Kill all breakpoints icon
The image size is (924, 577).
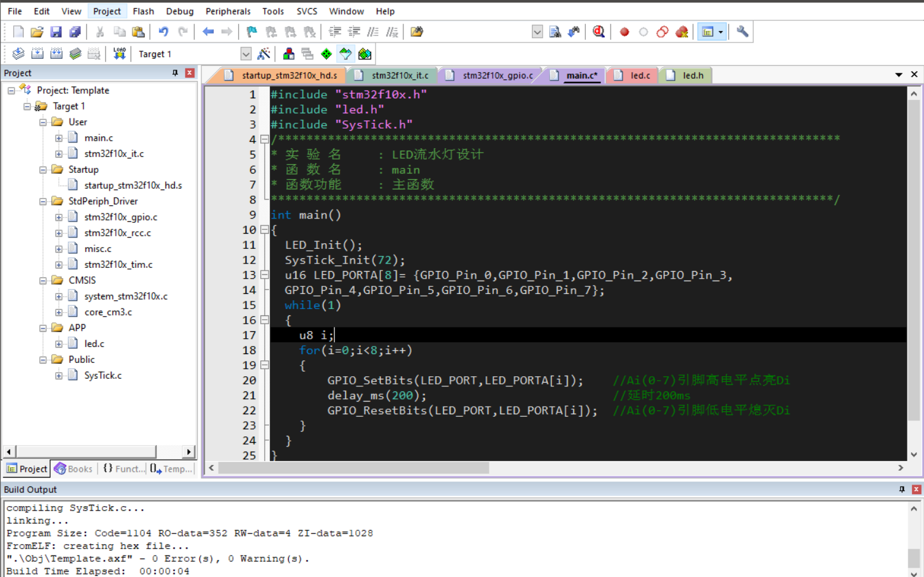(x=681, y=32)
